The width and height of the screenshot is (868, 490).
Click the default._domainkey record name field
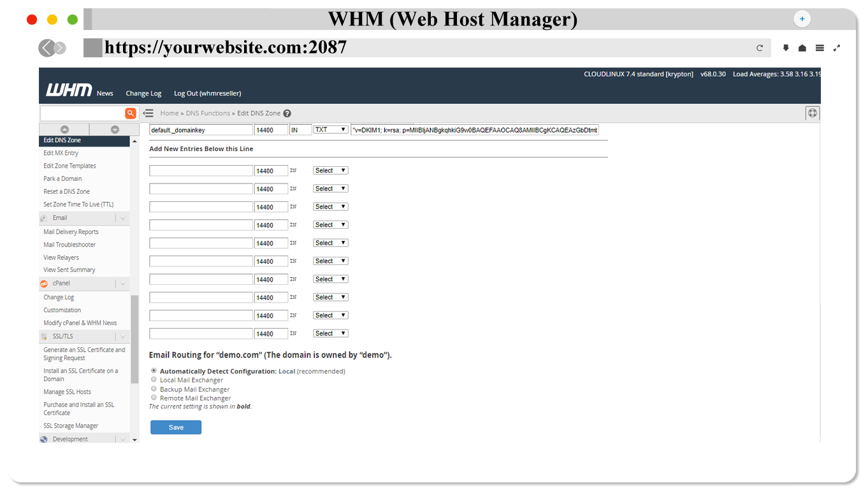coord(201,129)
